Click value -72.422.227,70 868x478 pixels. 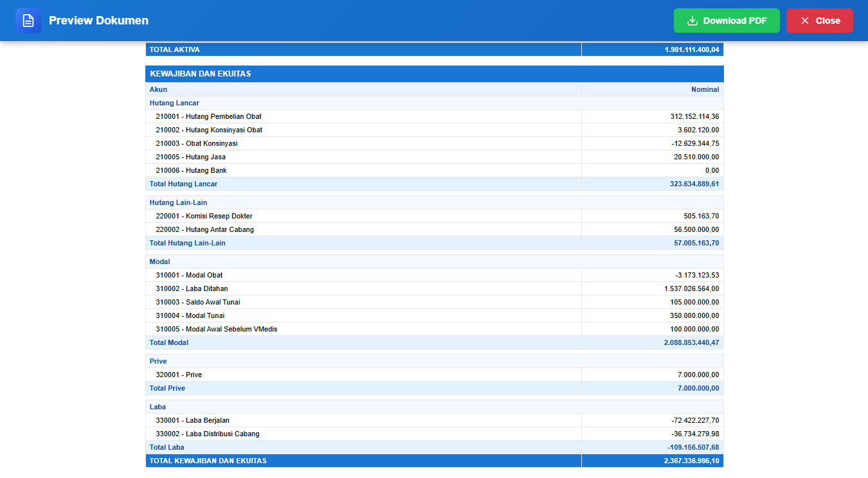click(695, 420)
